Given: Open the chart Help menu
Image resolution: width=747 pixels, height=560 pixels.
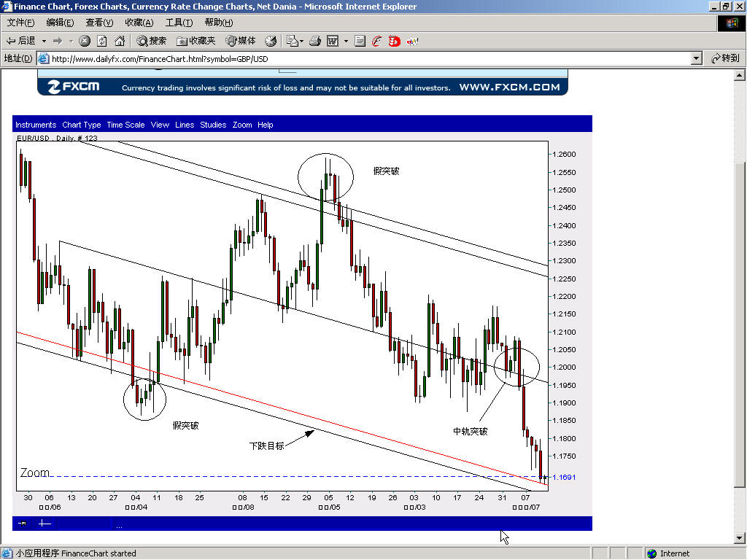Looking at the screenshot, I should [x=266, y=125].
